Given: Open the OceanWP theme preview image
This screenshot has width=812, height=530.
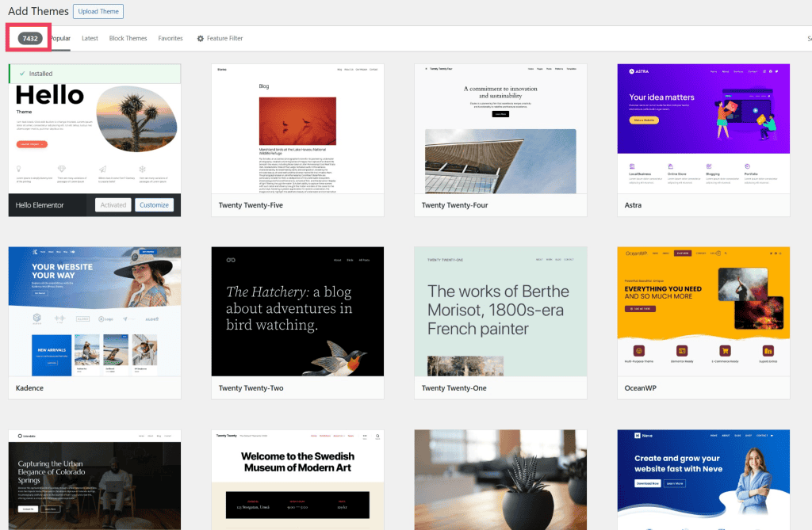Looking at the screenshot, I should (x=704, y=311).
